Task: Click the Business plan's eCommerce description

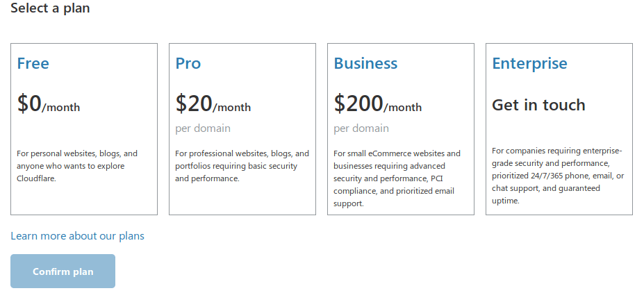Action: pos(397,178)
